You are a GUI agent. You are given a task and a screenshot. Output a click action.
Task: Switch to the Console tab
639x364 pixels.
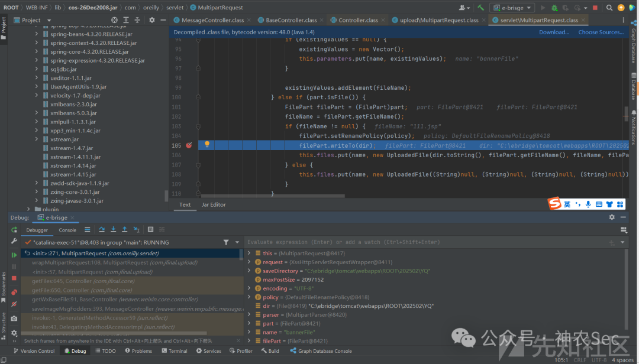coord(67,230)
